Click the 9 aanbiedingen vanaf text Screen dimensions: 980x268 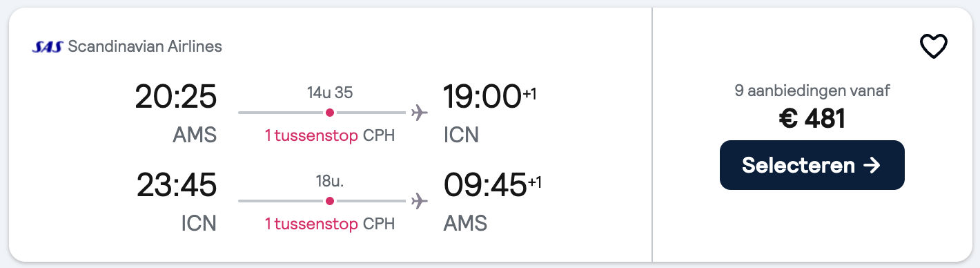(x=812, y=90)
